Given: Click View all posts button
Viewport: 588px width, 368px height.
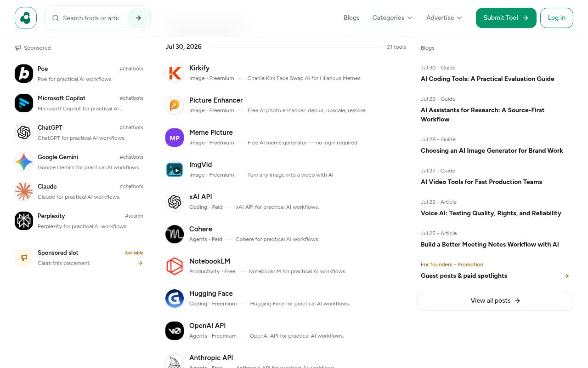Looking at the screenshot, I should click(x=495, y=301).
